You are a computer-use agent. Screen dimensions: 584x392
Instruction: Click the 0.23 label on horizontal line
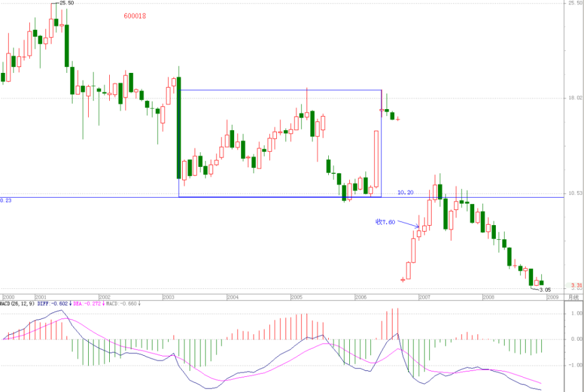(x=6, y=201)
